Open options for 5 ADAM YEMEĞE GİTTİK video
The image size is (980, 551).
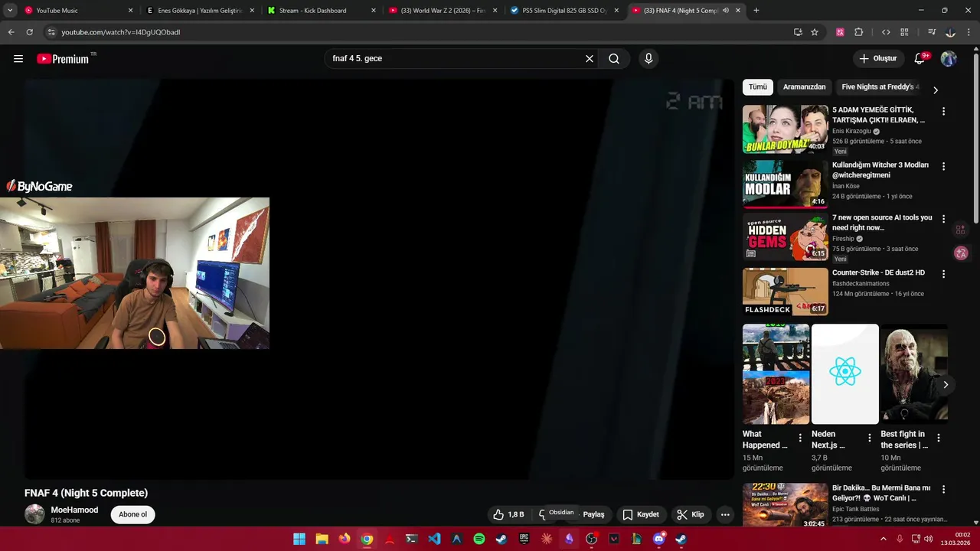(943, 112)
